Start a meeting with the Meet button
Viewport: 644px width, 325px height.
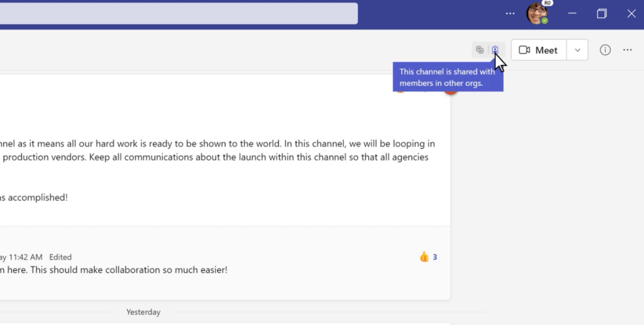pyautogui.click(x=539, y=50)
